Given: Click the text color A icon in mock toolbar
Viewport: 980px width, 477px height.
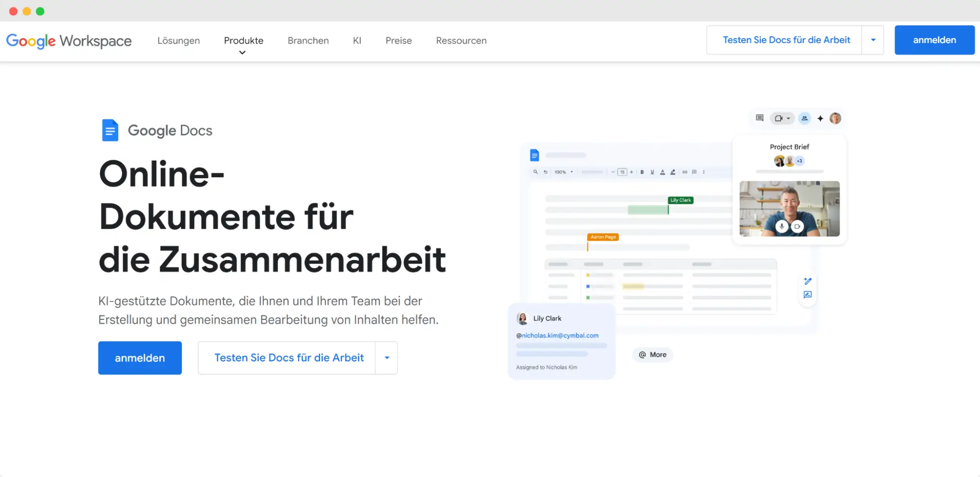Looking at the screenshot, I should click(x=662, y=172).
